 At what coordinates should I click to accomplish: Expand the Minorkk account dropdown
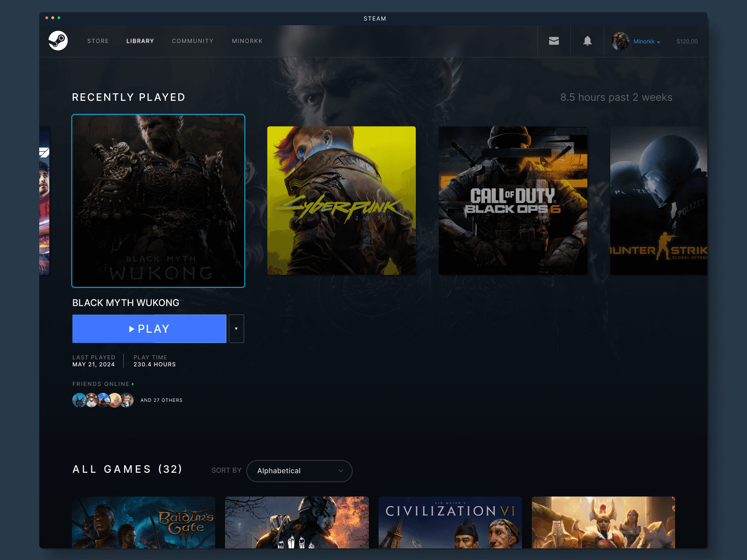(647, 42)
